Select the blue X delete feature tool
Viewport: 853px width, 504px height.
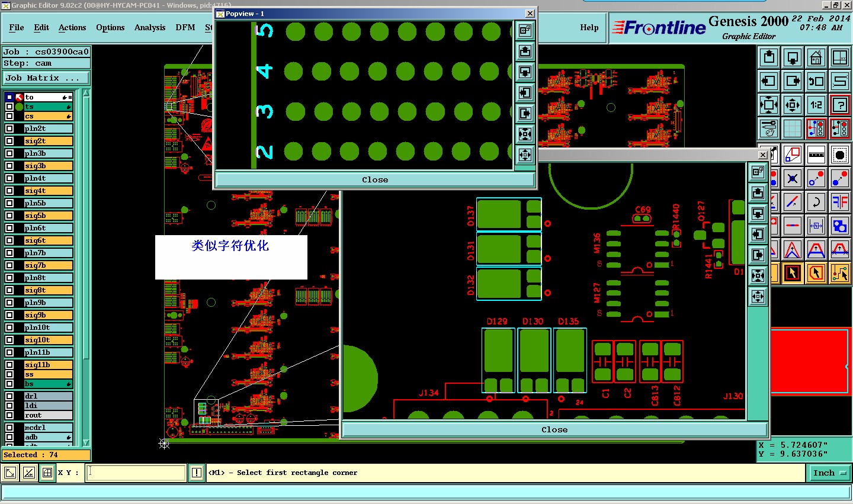793,178
